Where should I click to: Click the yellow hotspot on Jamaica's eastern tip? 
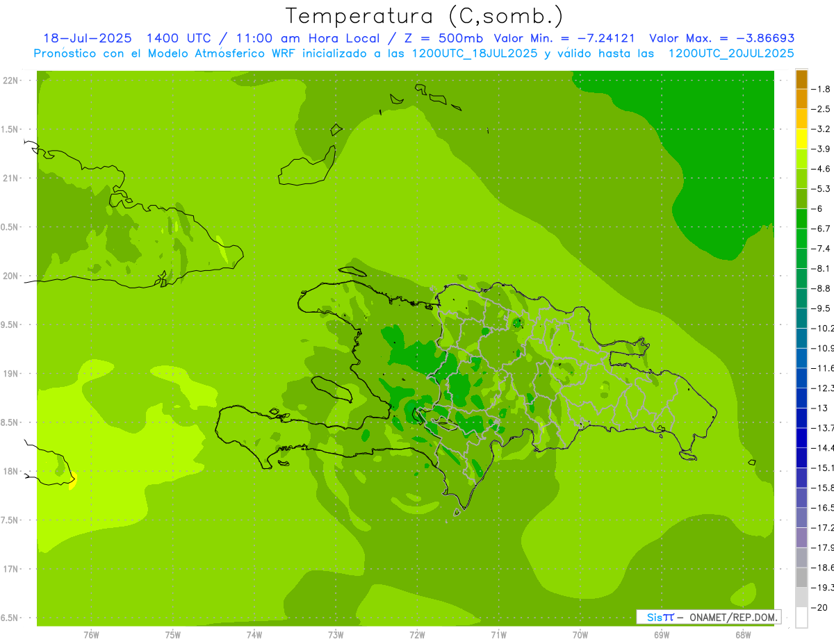(x=72, y=480)
